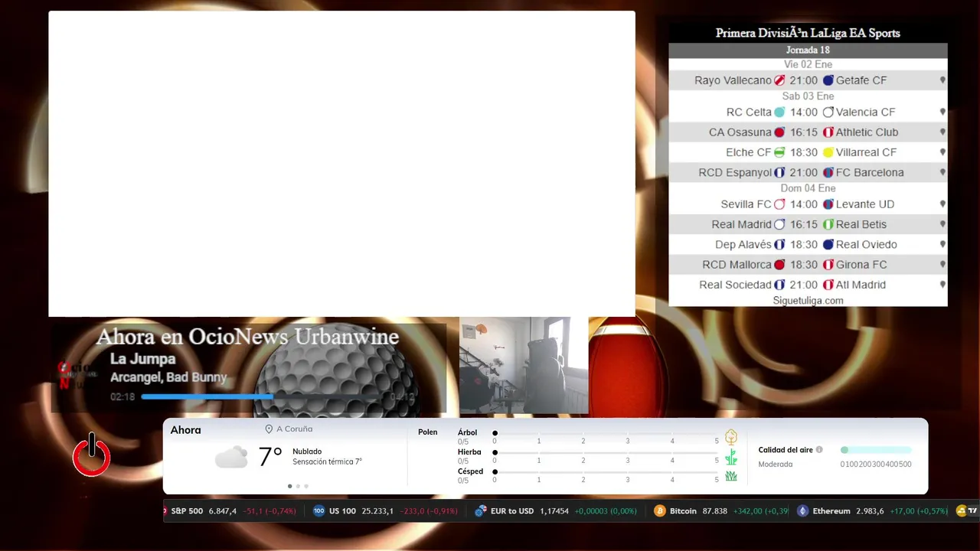Screen dimensions: 980x551
Task: Click the Athletic Club team name
Action: tap(867, 132)
